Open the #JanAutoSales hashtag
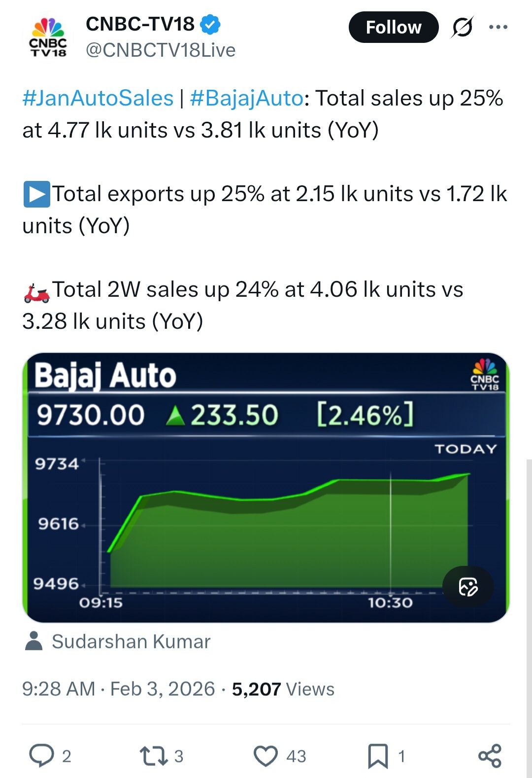The width and height of the screenshot is (532, 778). (98, 98)
